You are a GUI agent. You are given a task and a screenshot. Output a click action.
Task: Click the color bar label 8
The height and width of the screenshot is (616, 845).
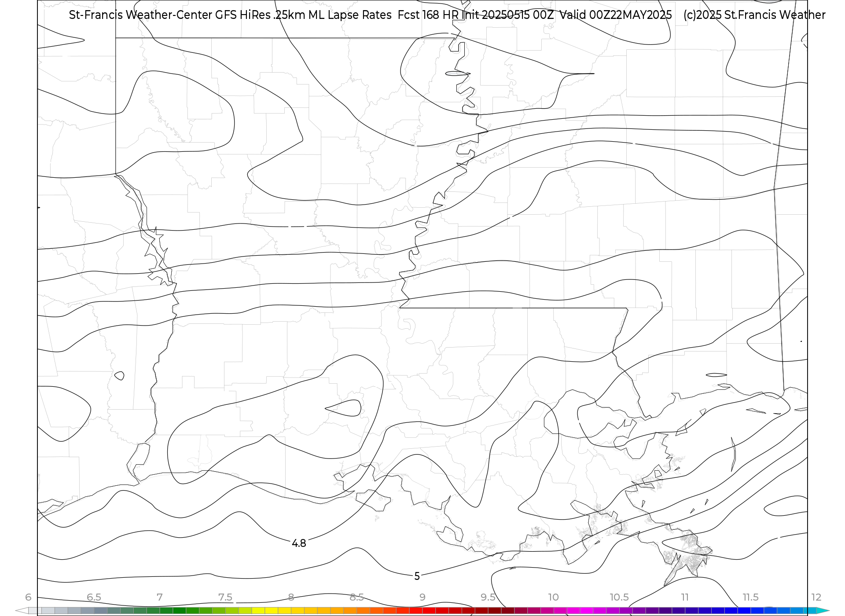(291, 597)
